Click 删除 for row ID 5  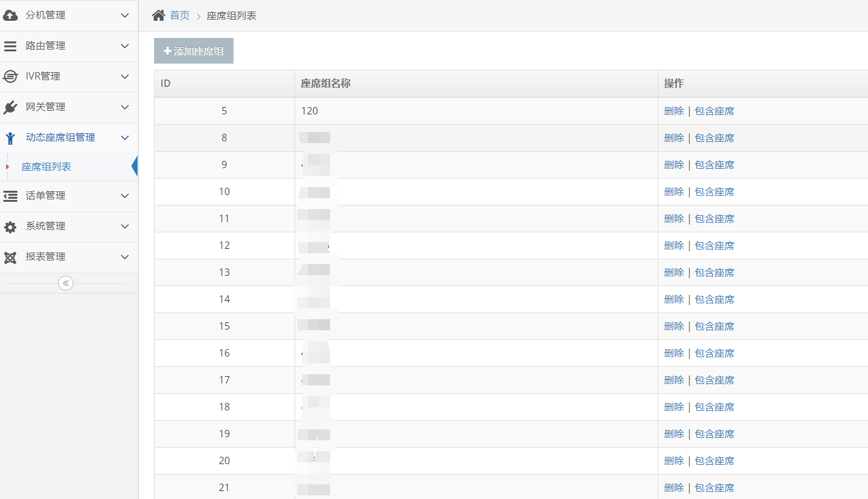[674, 111]
